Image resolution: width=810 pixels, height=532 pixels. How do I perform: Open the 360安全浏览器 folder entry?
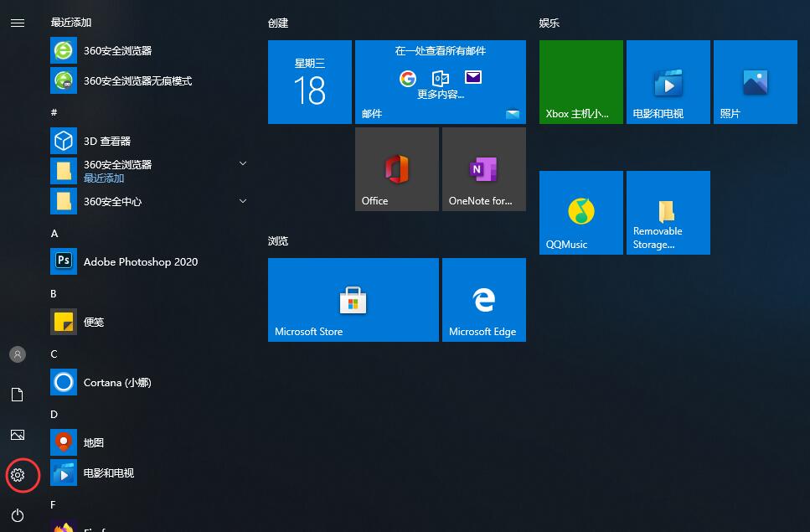pos(150,171)
